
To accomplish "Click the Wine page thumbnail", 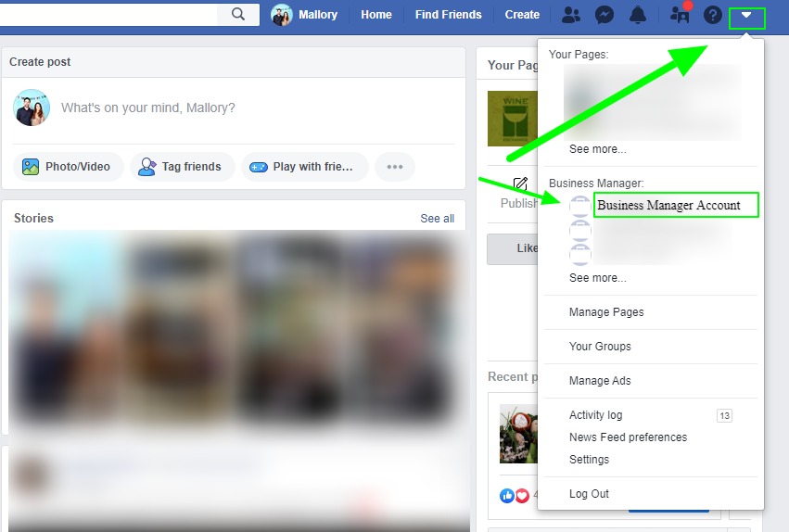I will point(512,119).
